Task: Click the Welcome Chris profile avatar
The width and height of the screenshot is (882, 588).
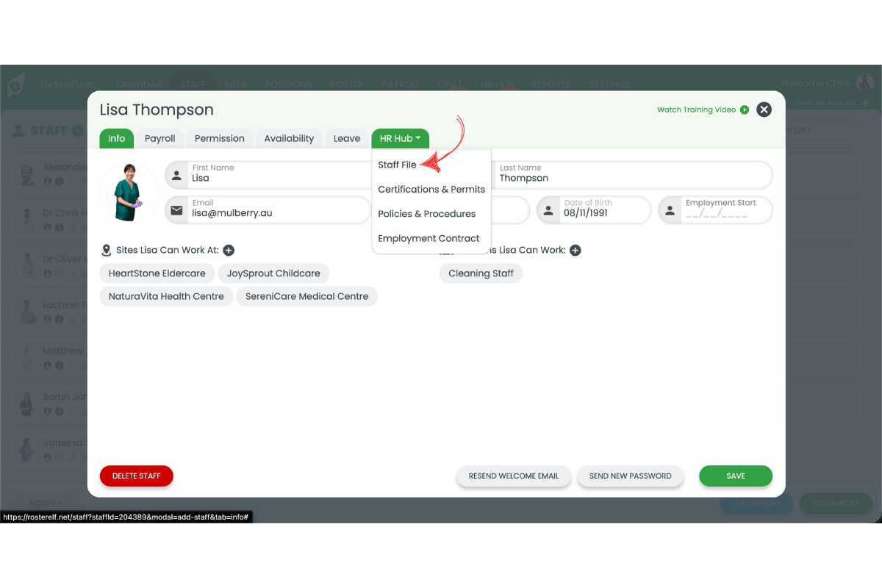Action: pos(864,83)
